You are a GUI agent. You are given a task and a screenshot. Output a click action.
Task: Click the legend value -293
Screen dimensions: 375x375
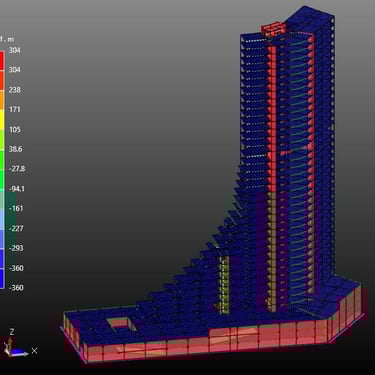coord(16,248)
